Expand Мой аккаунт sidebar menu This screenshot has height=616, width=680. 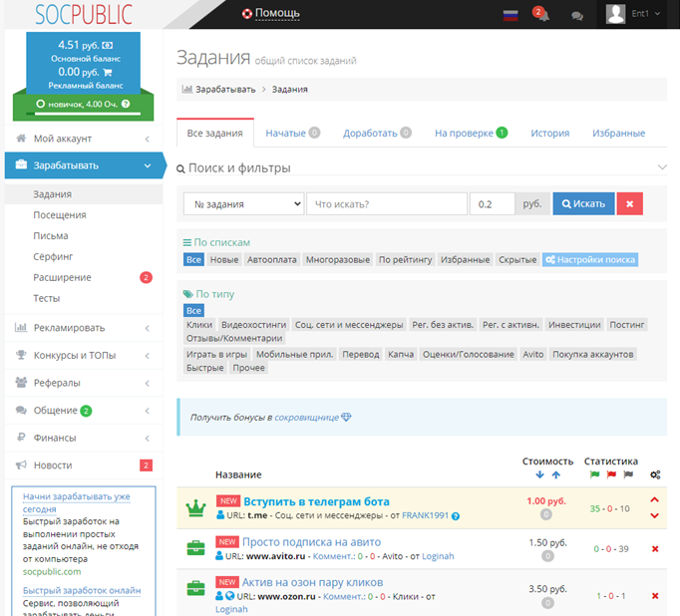coord(84,139)
